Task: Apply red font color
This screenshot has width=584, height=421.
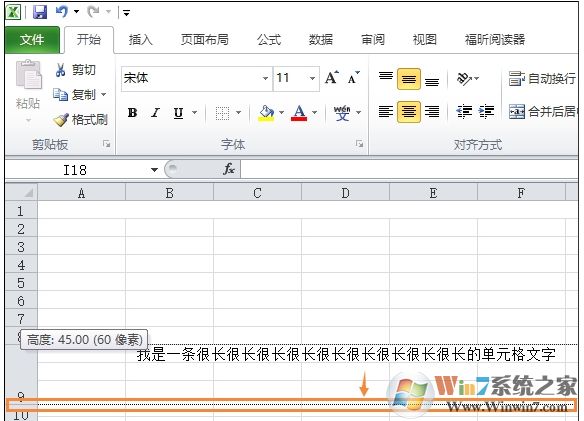Action: [x=299, y=113]
